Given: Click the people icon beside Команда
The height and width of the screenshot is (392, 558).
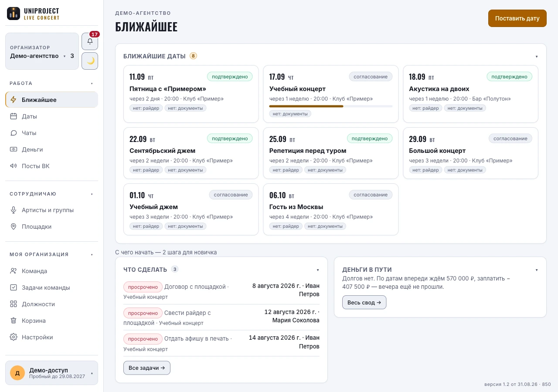Looking at the screenshot, I should (x=14, y=271).
